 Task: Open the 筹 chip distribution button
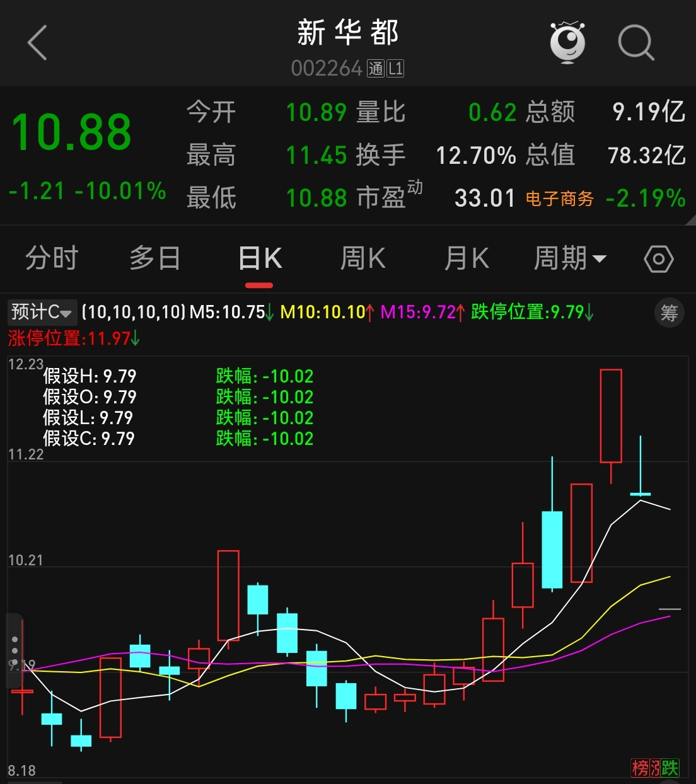point(669,312)
